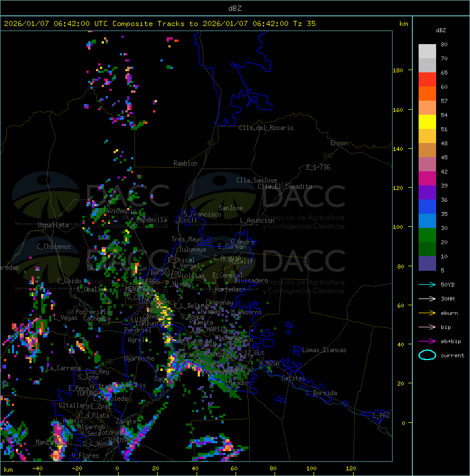Click the 'dBZ' title at top center
Viewport: 470px width, 476px height.
pos(235,8)
